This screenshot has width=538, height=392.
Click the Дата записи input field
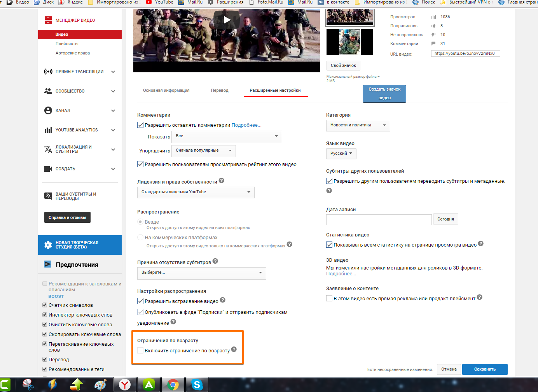379,219
